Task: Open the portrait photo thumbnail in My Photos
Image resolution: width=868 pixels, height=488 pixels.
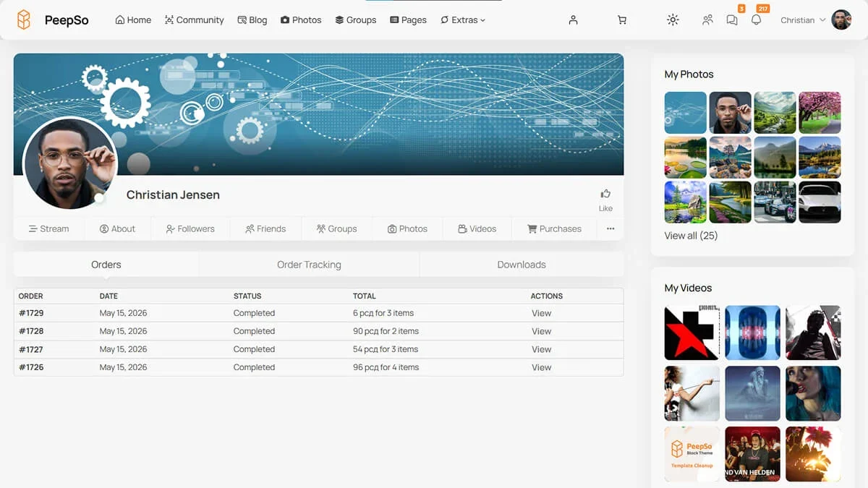Action: 731,113
